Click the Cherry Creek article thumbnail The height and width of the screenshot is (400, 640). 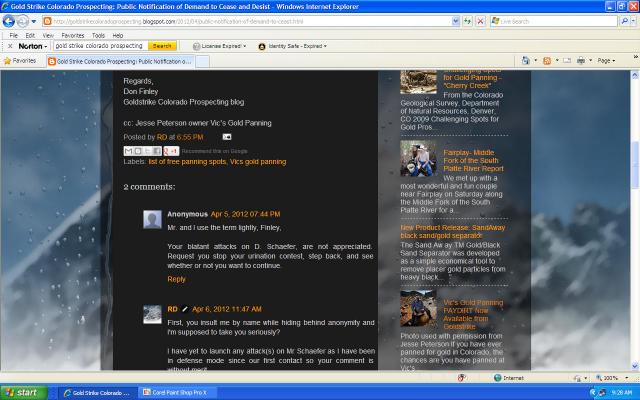(x=418, y=82)
